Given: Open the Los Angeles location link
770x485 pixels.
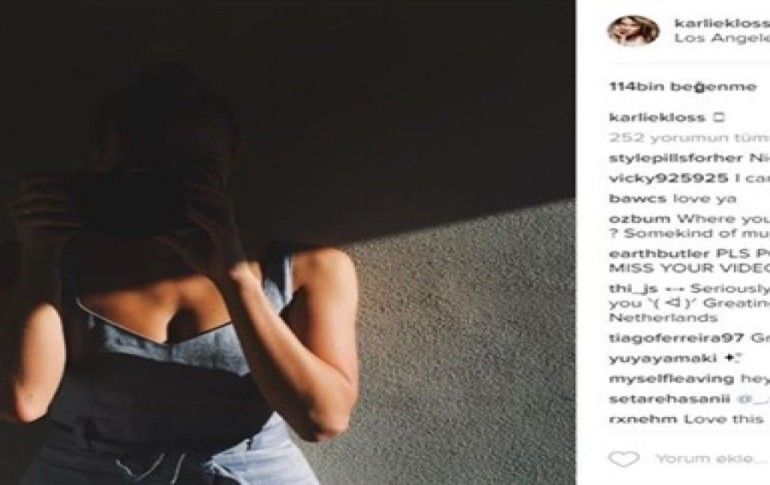Looking at the screenshot, I should [722, 38].
